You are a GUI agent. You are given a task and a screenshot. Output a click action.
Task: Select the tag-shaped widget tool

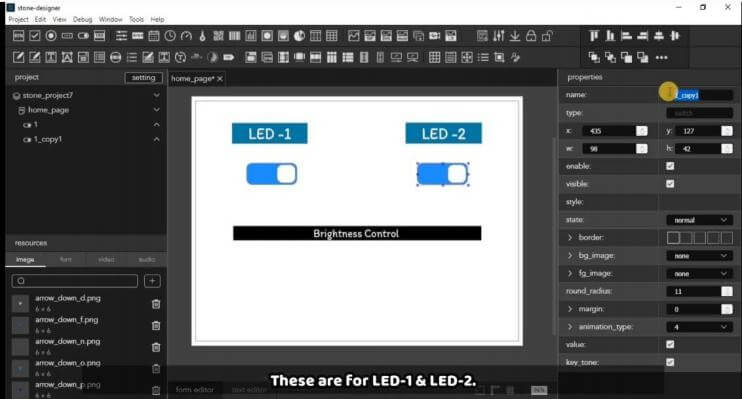point(229,58)
